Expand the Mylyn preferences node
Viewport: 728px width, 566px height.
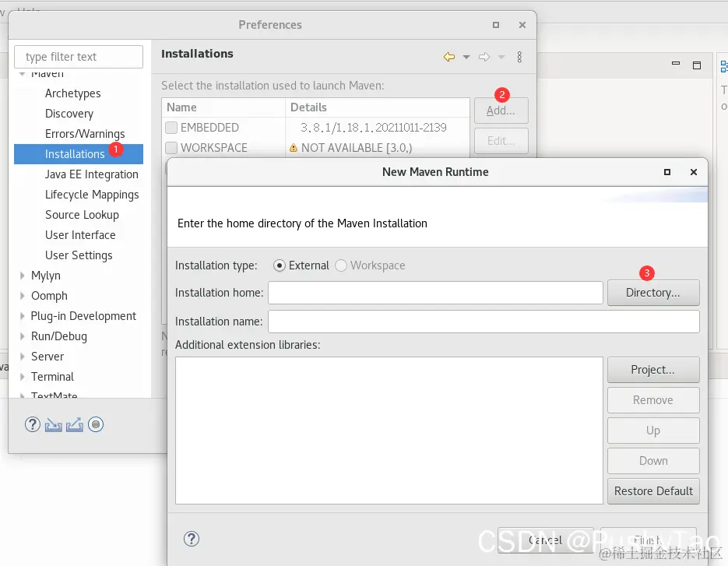[23, 276]
